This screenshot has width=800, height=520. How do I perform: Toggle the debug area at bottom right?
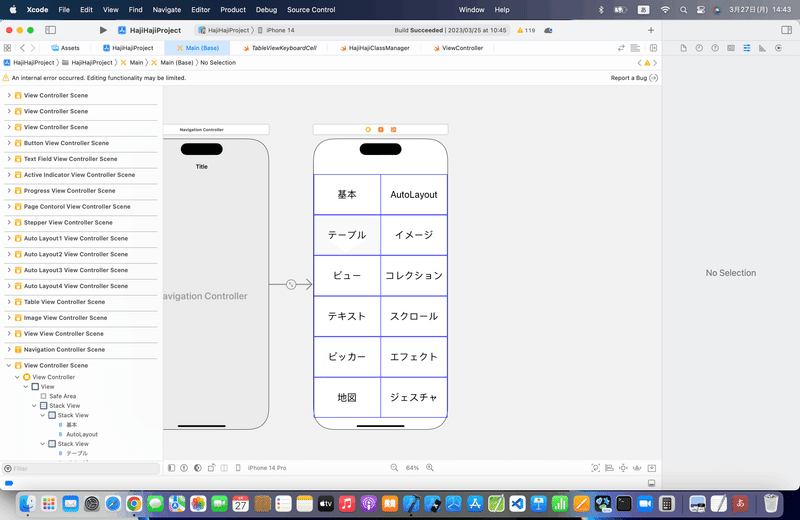[652, 483]
